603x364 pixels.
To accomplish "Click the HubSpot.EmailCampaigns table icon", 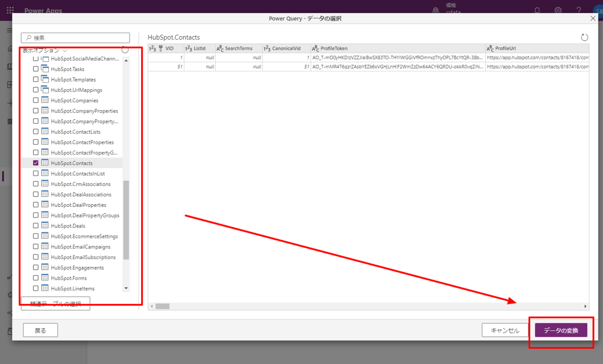I will (x=45, y=247).
